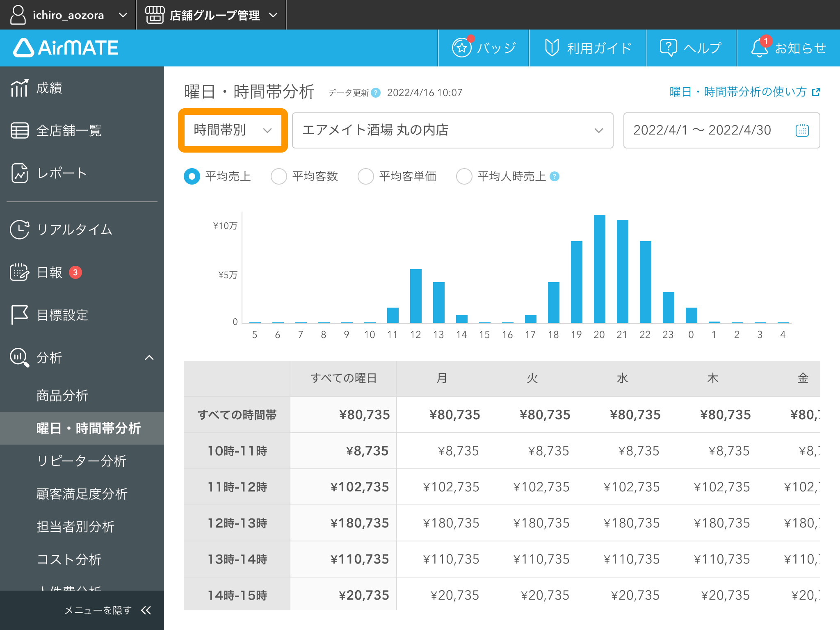Click the 木 column header
Image resolution: width=840 pixels, height=630 pixels.
coord(712,378)
